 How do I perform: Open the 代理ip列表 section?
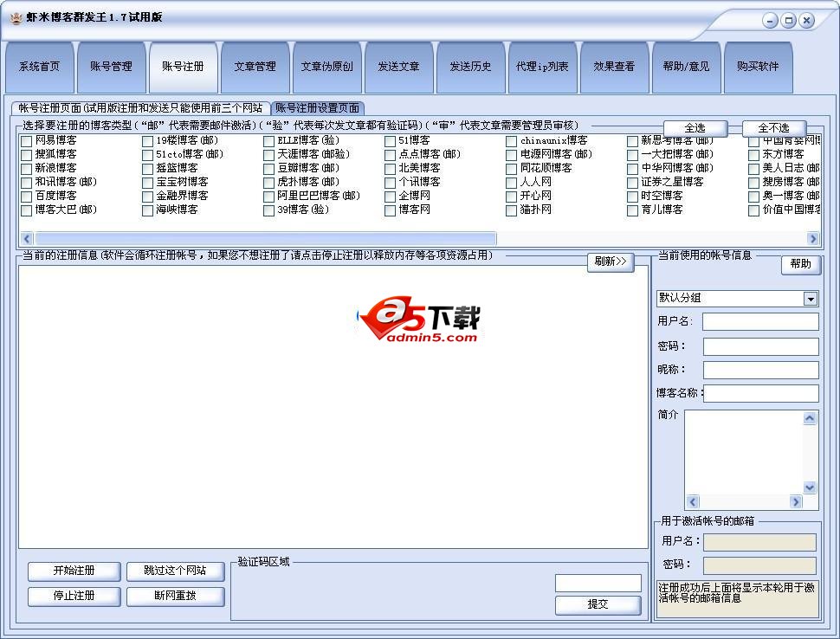click(543, 67)
